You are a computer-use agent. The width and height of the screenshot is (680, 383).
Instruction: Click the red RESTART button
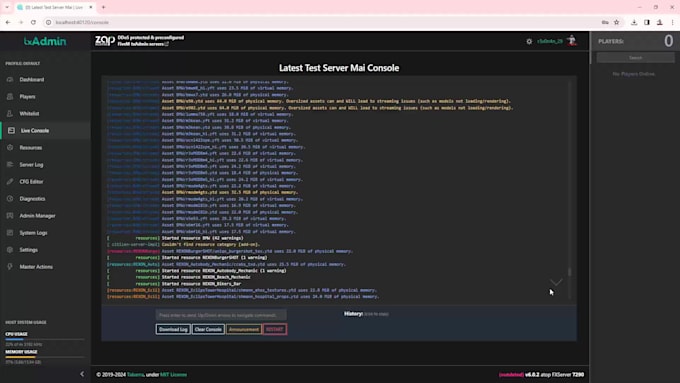[x=275, y=329]
